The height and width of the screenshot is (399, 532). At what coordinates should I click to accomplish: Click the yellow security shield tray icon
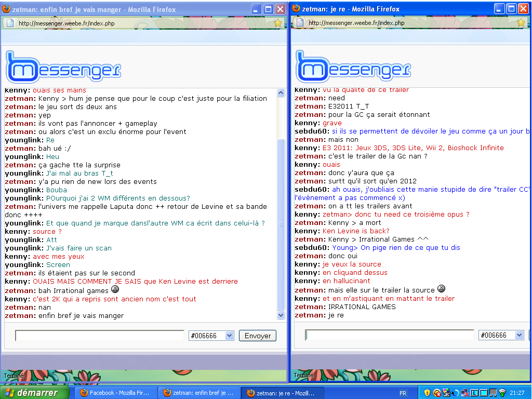click(427, 393)
